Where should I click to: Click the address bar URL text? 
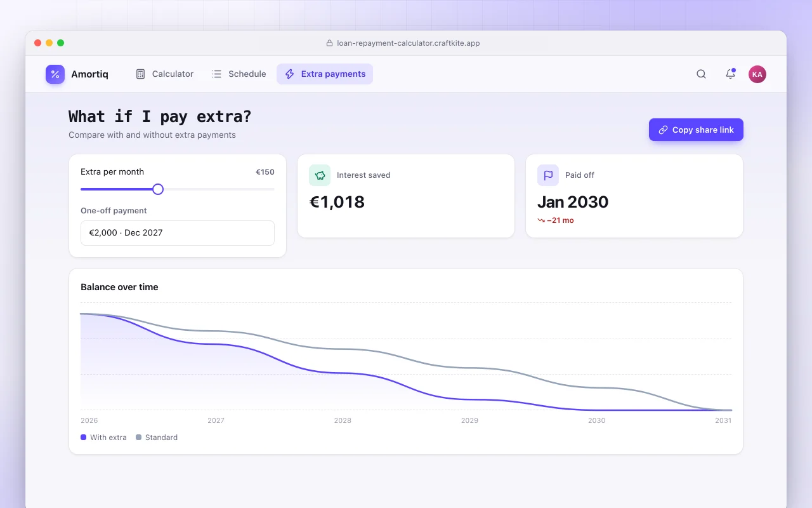click(x=409, y=43)
